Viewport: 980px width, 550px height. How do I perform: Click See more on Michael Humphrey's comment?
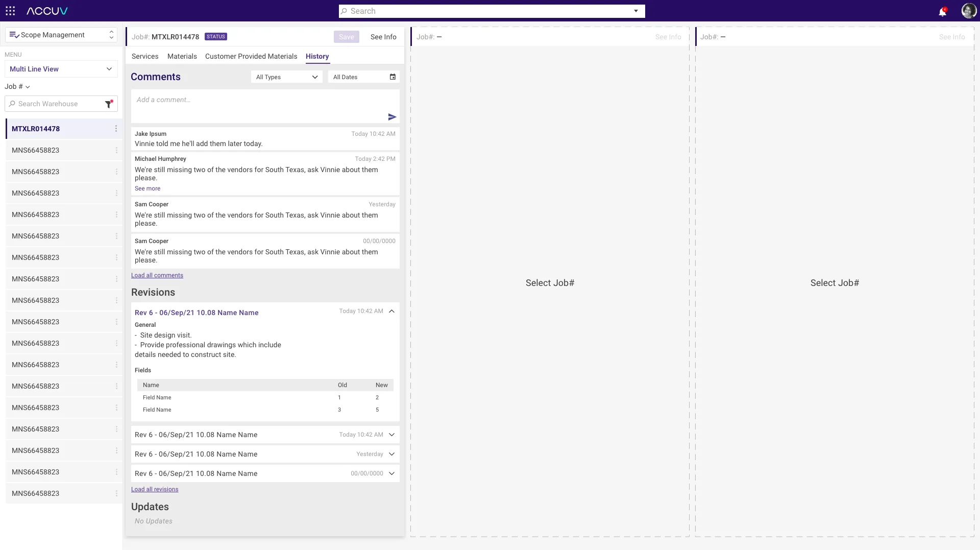pos(148,188)
